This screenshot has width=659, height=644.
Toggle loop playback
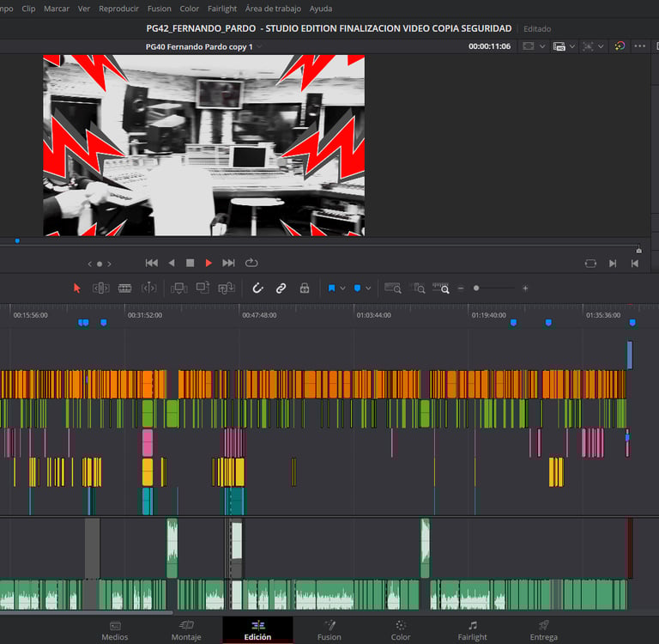tap(251, 263)
